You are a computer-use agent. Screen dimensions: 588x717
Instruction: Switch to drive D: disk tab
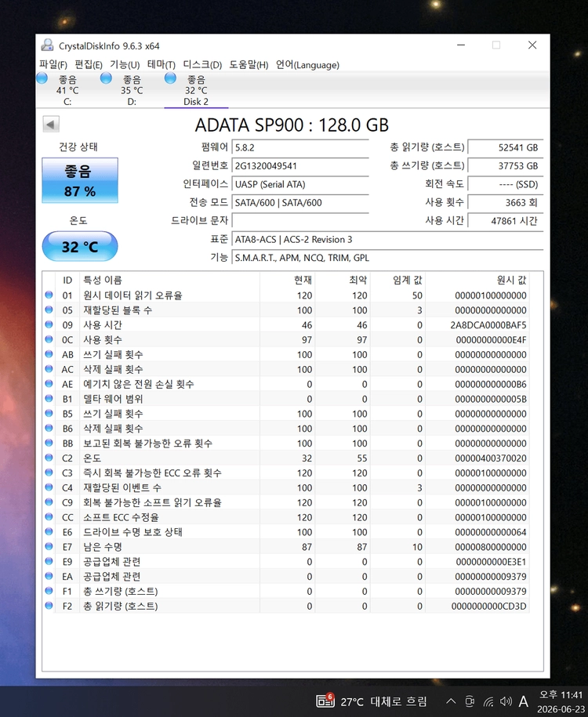point(132,90)
